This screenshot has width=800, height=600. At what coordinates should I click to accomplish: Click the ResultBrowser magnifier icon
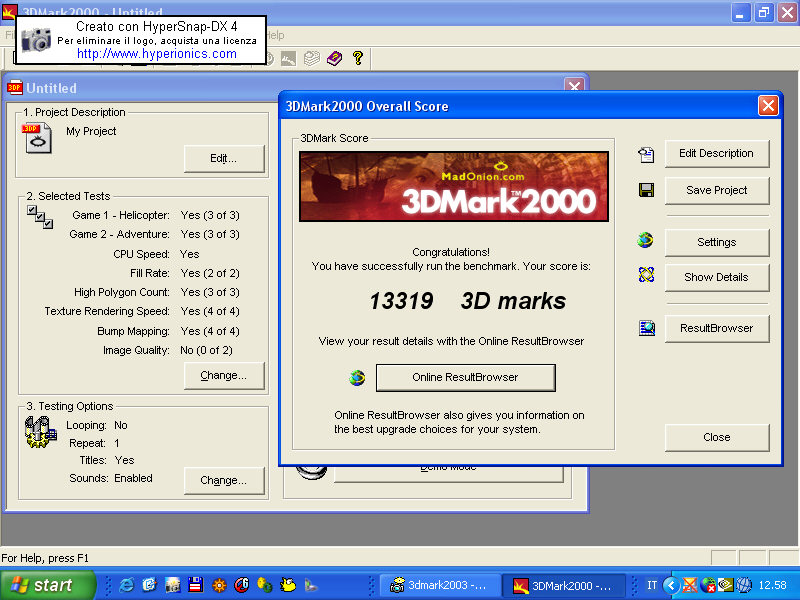tap(647, 328)
